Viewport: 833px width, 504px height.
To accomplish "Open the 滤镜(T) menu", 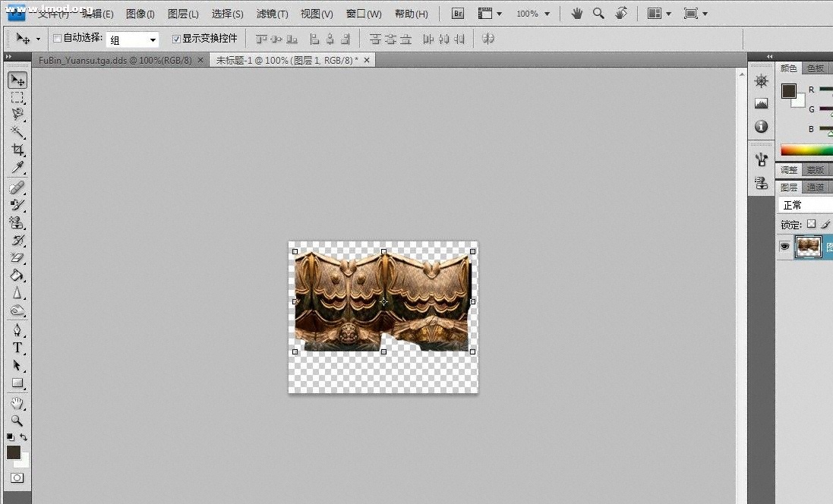I will (x=272, y=14).
